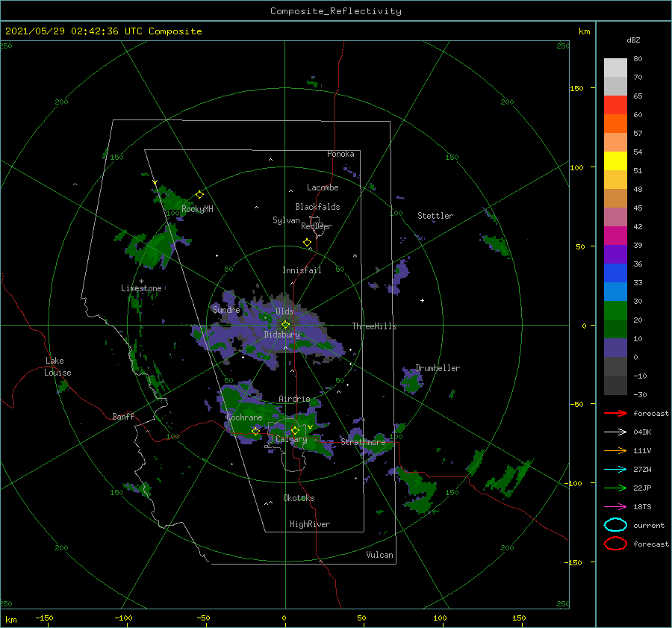Viewport: 672px width, 628px height.
Task: Click the red forecast ellipse legend icon
Action: (615, 544)
